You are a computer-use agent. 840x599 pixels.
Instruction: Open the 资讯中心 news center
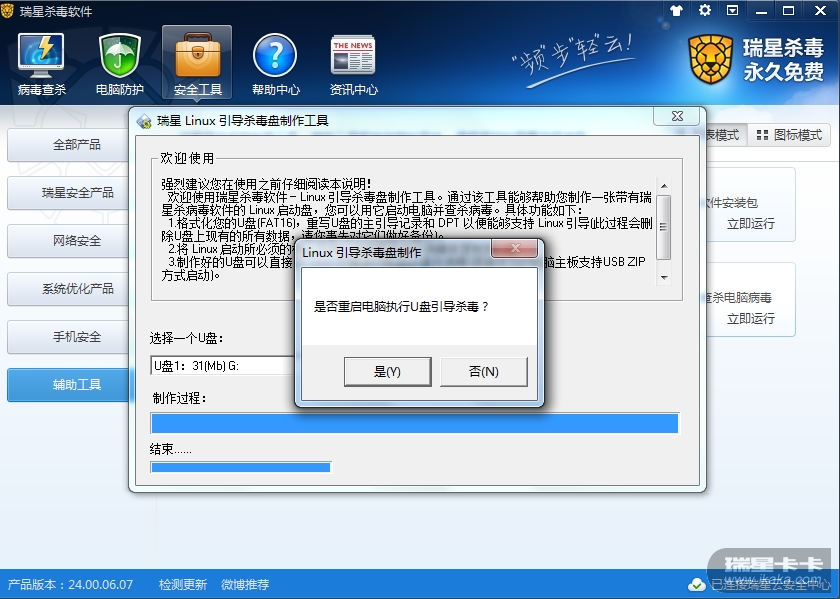coord(353,64)
